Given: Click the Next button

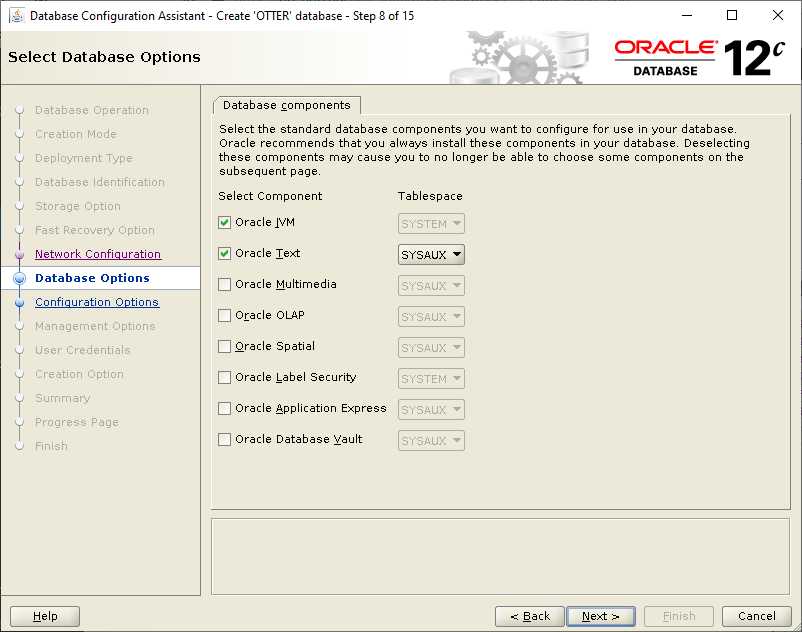Looking at the screenshot, I should [x=601, y=616].
